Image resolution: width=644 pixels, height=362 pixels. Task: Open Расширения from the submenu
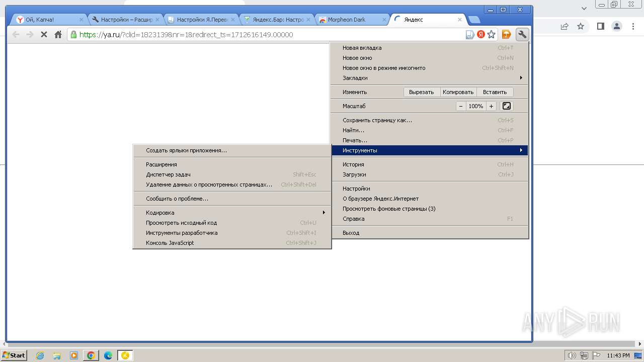tap(232, 164)
